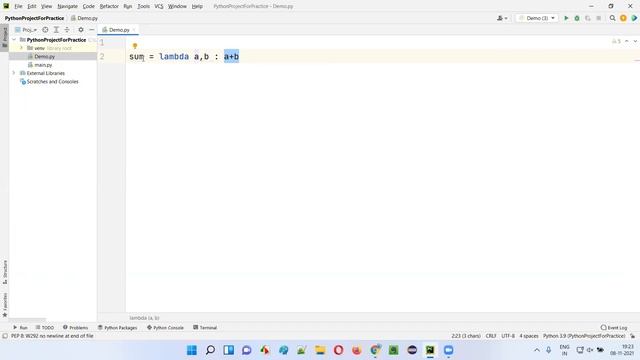Open Python 3.9 interpreter selector
640x360 pixels.
coord(584,336)
